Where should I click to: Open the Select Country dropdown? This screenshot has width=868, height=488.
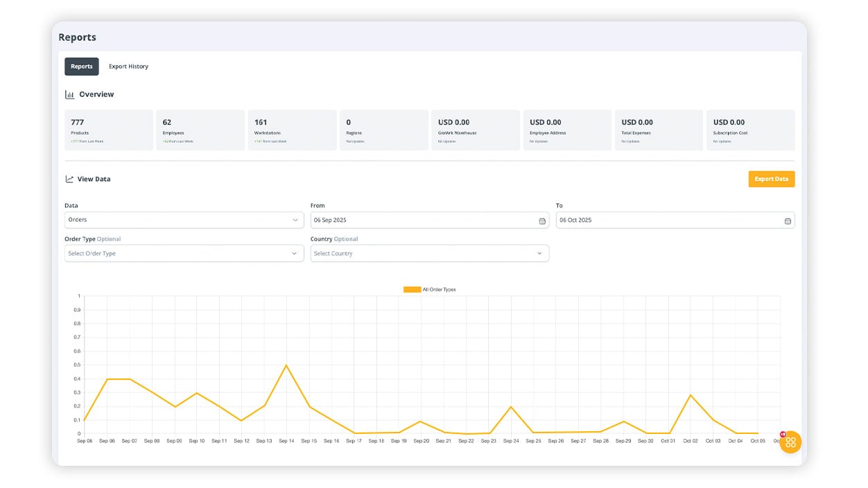pyautogui.click(x=429, y=254)
